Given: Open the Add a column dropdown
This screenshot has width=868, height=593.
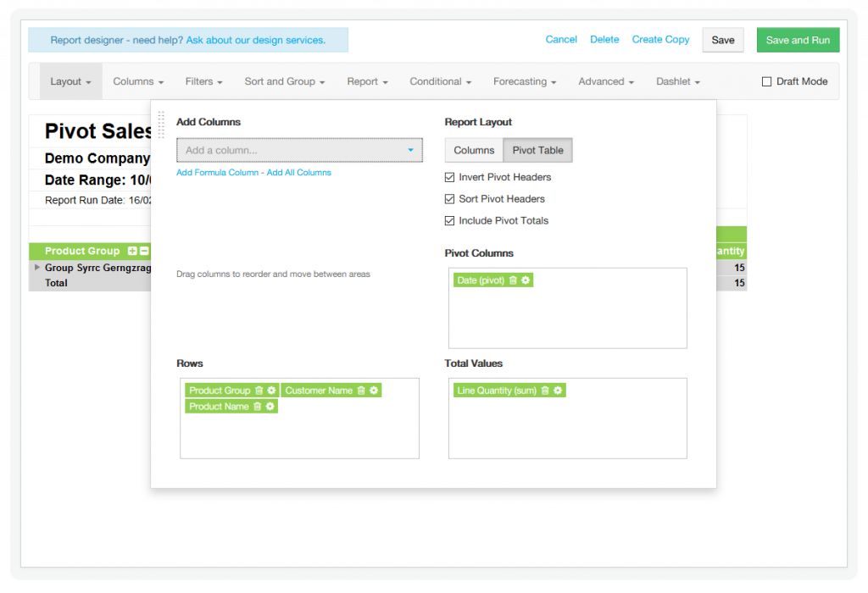Looking at the screenshot, I should (x=299, y=150).
